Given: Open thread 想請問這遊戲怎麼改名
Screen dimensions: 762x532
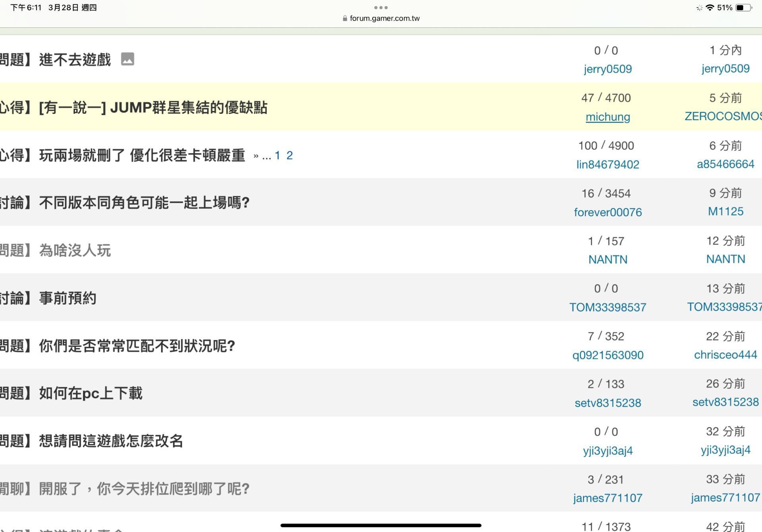Looking at the screenshot, I should pos(111,441).
